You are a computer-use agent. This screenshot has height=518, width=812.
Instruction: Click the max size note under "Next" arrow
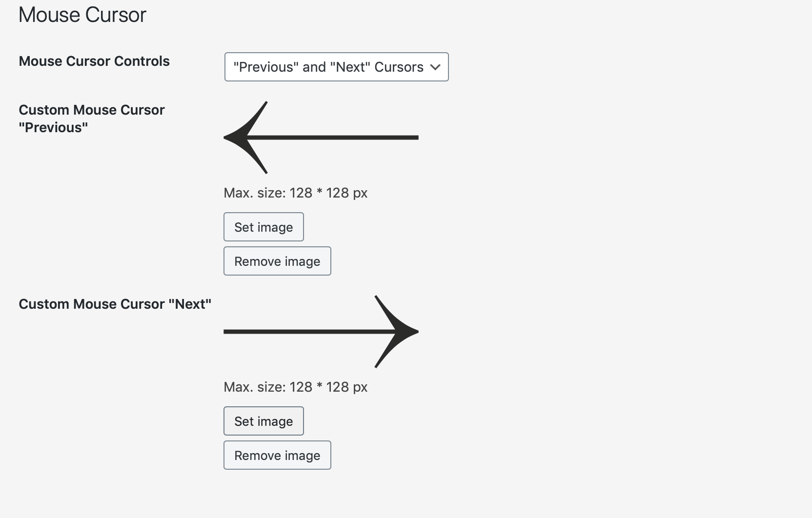click(295, 387)
